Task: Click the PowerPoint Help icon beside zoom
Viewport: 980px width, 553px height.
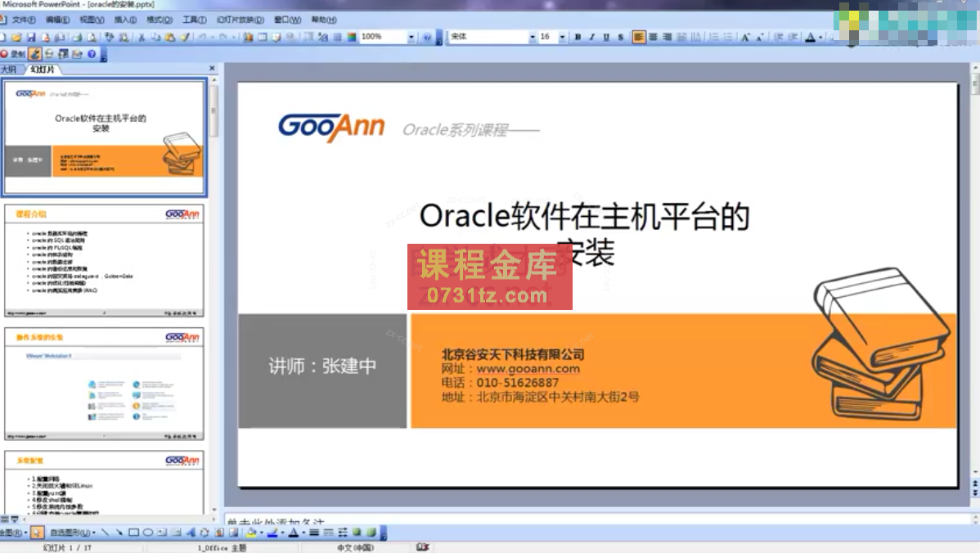Action: (427, 38)
